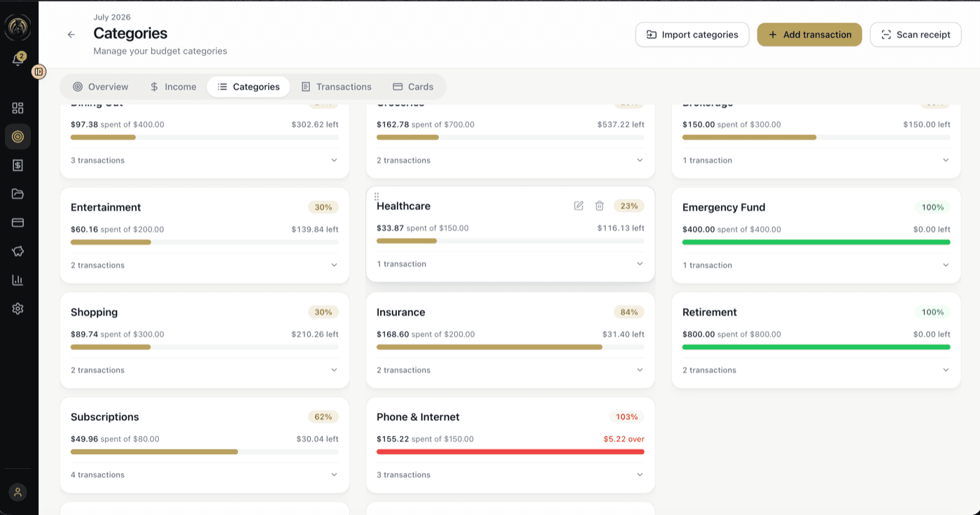Switch to the Transactions tab
The height and width of the screenshot is (515, 980).
336,87
